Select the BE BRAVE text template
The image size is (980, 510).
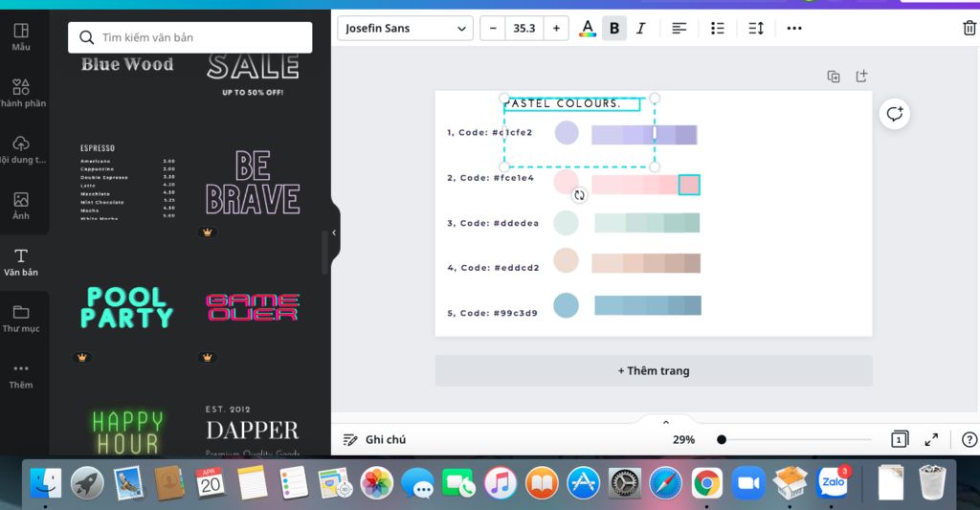click(253, 182)
